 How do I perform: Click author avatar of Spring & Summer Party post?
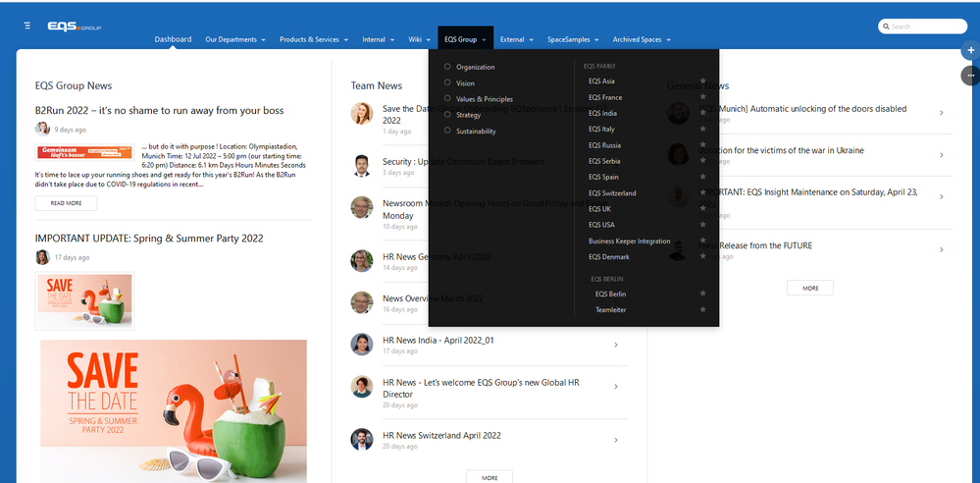click(x=42, y=257)
